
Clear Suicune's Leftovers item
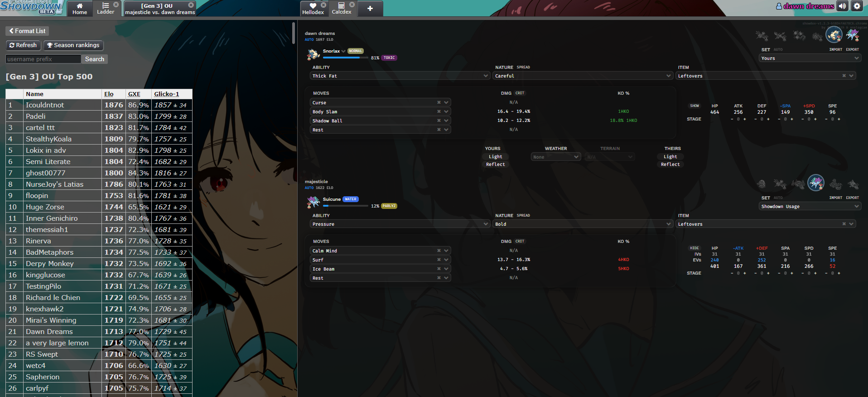pyautogui.click(x=844, y=224)
